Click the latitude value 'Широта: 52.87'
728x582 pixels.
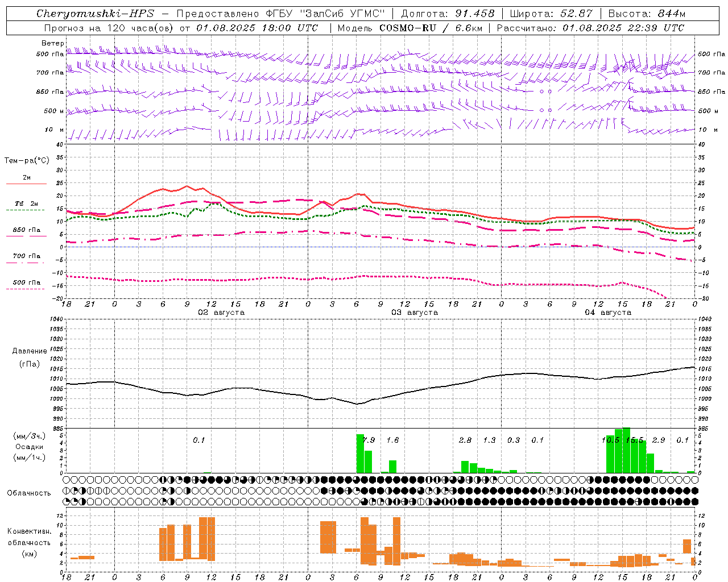point(551,14)
